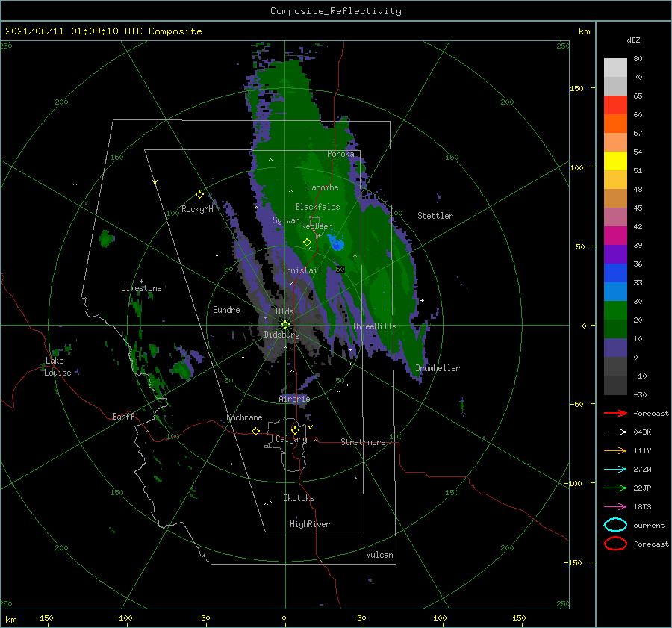Click the Blackfalds city label

(x=317, y=207)
